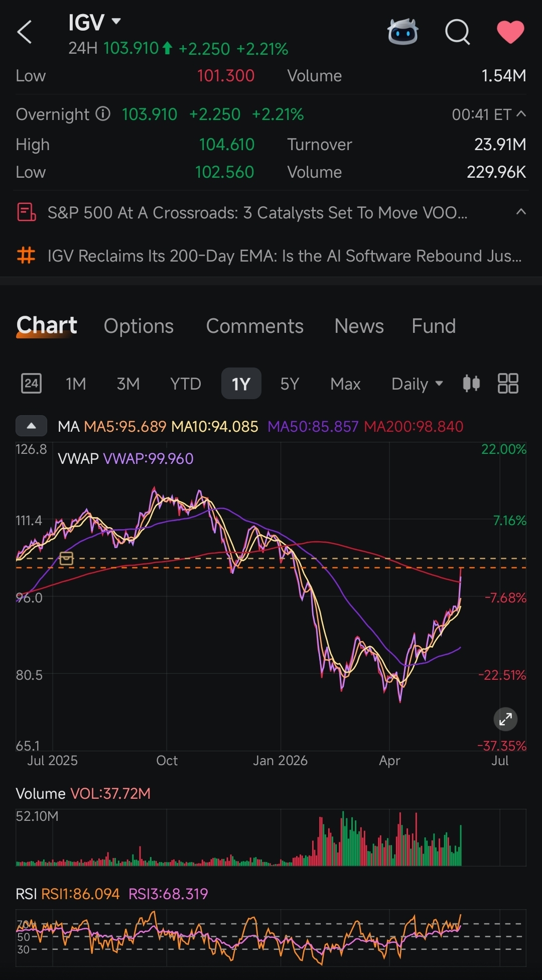
Task: Open search with the magnifier icon
Action: point(458,33)
